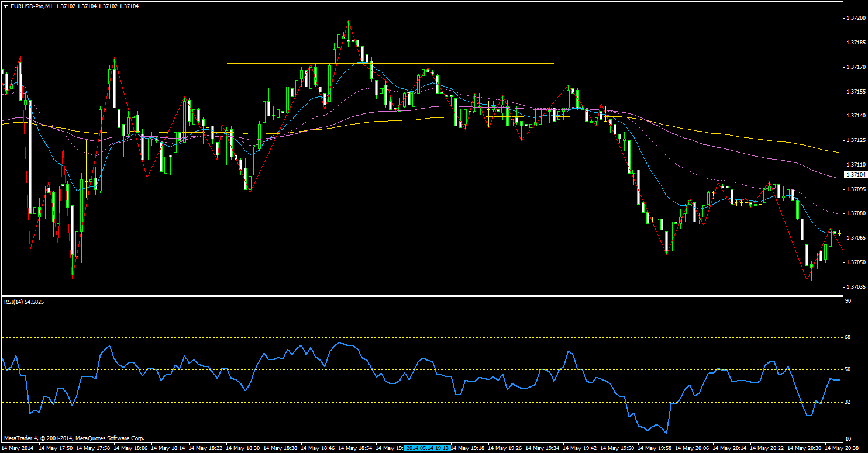Click RSI scale level 68
868x453 pixels.
[x=848, y=337]
